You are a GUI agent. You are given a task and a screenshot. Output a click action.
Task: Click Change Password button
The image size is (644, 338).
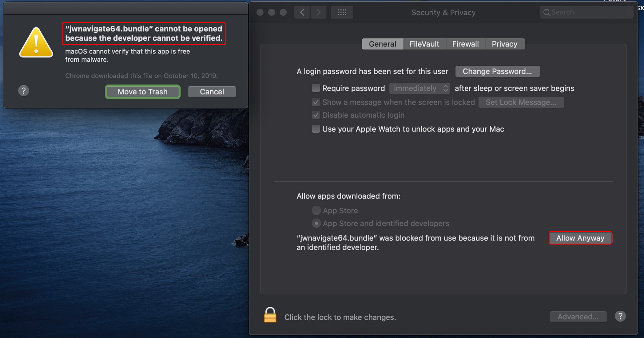click(x=497, y=71)
